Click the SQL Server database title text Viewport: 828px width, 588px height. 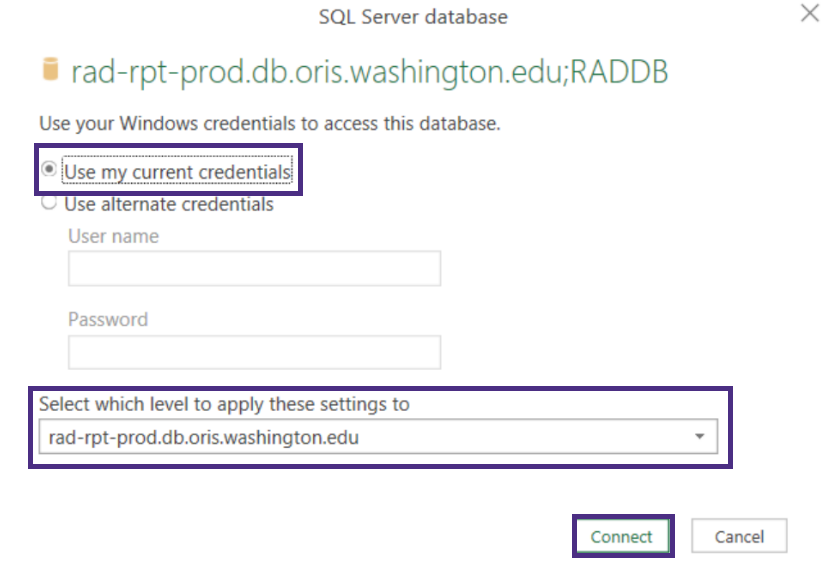point(413,17)
